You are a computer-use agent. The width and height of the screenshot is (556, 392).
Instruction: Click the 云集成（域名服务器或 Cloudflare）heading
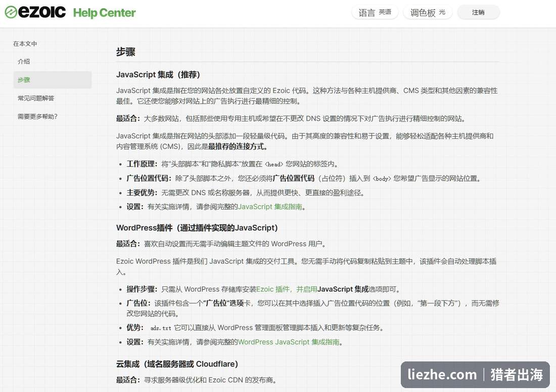pos(177,364)
